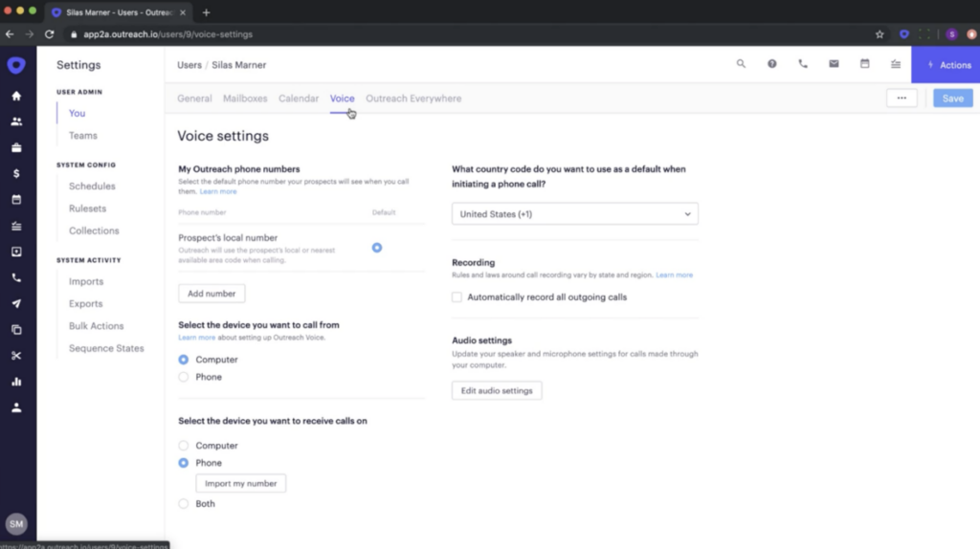Click the Actions button

click(x=946, y=65)
